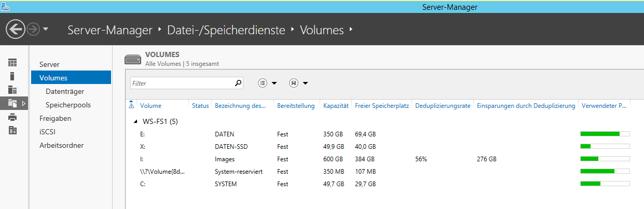Image resolution: width=644 pixels, height=209 pixels.
Task: Click usage bar of volume E:
Action: 605,134
